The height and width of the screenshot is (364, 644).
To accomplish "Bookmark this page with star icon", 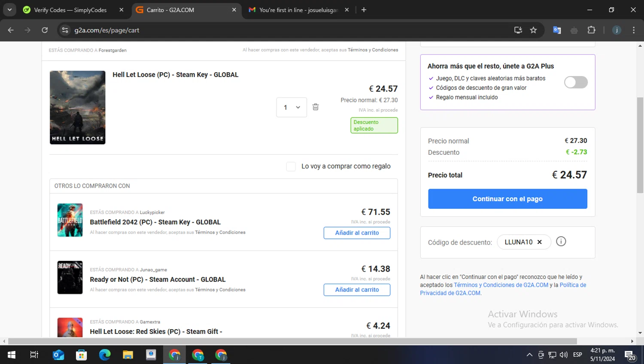I will [533, 30].
